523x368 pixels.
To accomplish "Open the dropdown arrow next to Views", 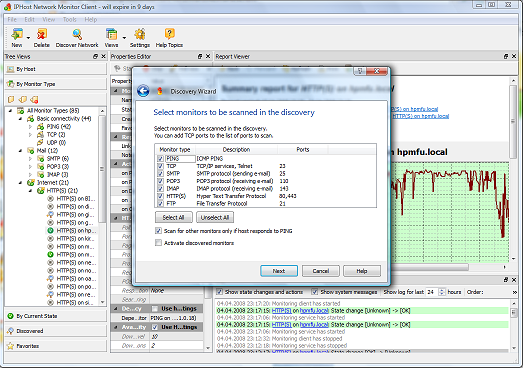I will (124, 38).
